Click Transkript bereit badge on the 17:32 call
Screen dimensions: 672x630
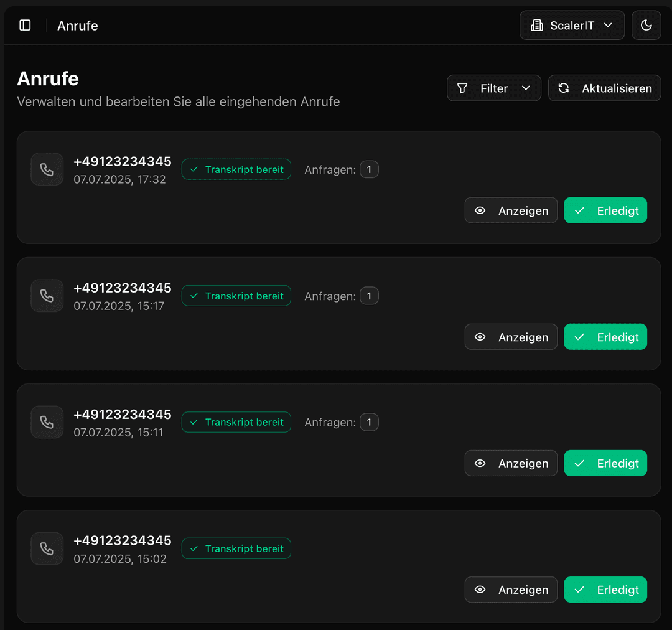236,169
